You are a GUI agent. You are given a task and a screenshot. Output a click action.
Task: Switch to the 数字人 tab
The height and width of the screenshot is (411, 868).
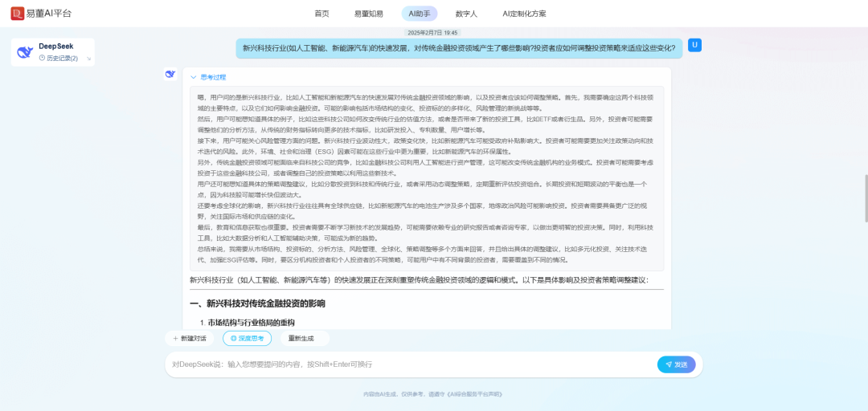click(x=466, y=14)
